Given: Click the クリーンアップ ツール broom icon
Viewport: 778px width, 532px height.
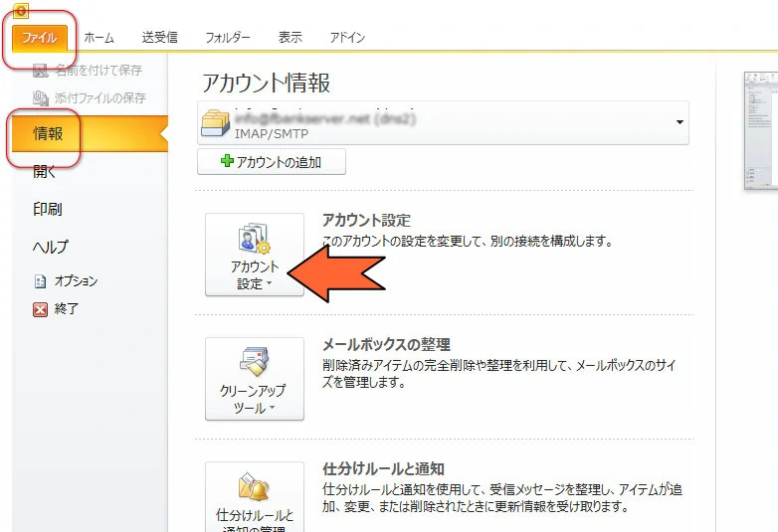Looking at the screenshot, I should 254,361.
